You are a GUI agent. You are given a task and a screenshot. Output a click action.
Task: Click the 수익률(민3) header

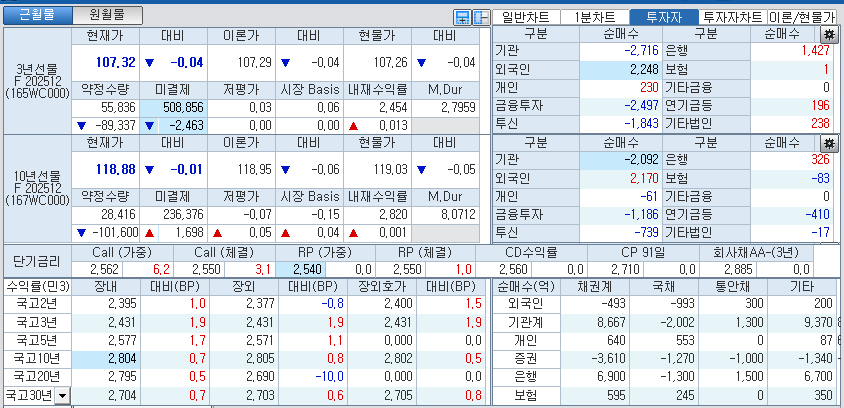37,286
